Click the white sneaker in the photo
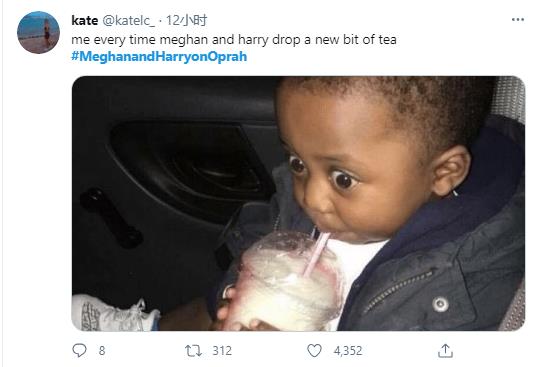The image size is (537, 367). (x=115, y=314)
